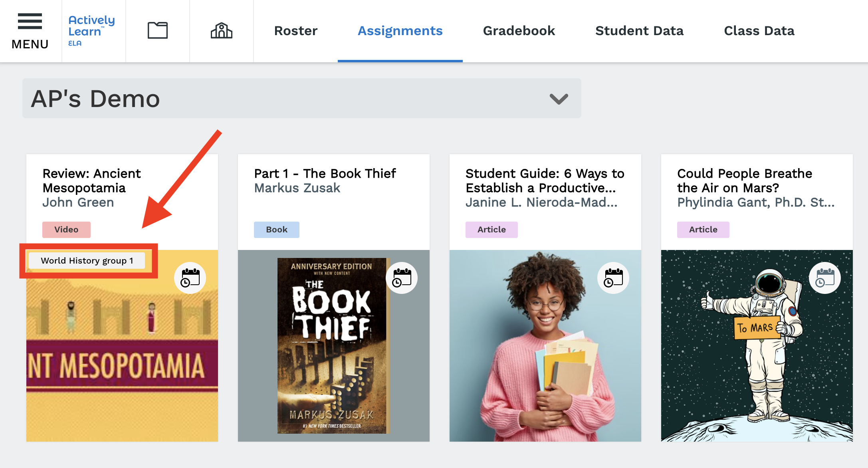
Task: Click the World History group 1 badge
Action: [x=87, y=261]
